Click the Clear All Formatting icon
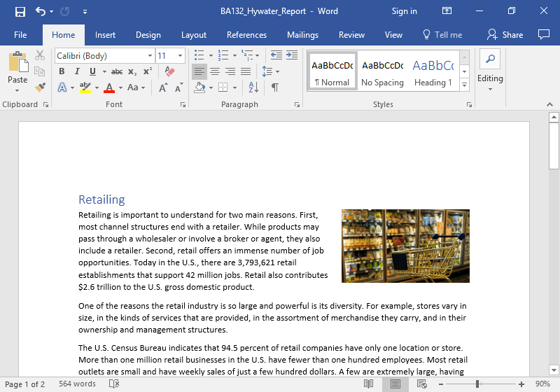The width and height of the screenshot is (560, 392). [x=169, y=71]
